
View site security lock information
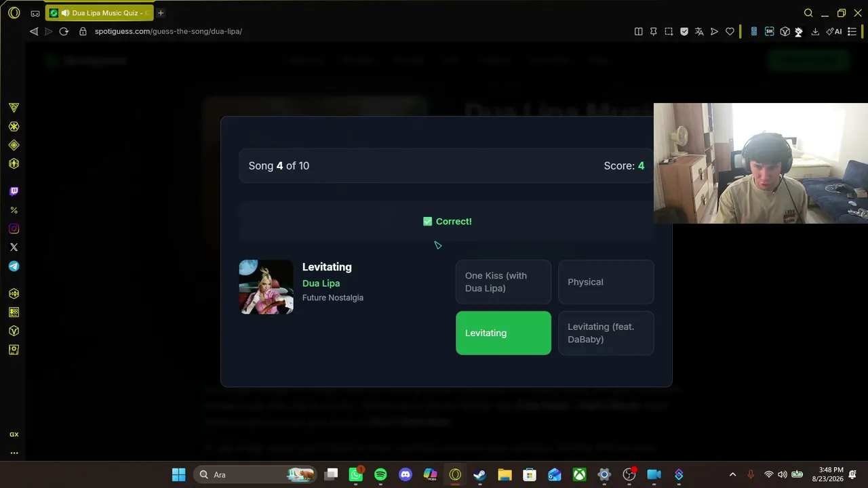[x=83, y=31]
